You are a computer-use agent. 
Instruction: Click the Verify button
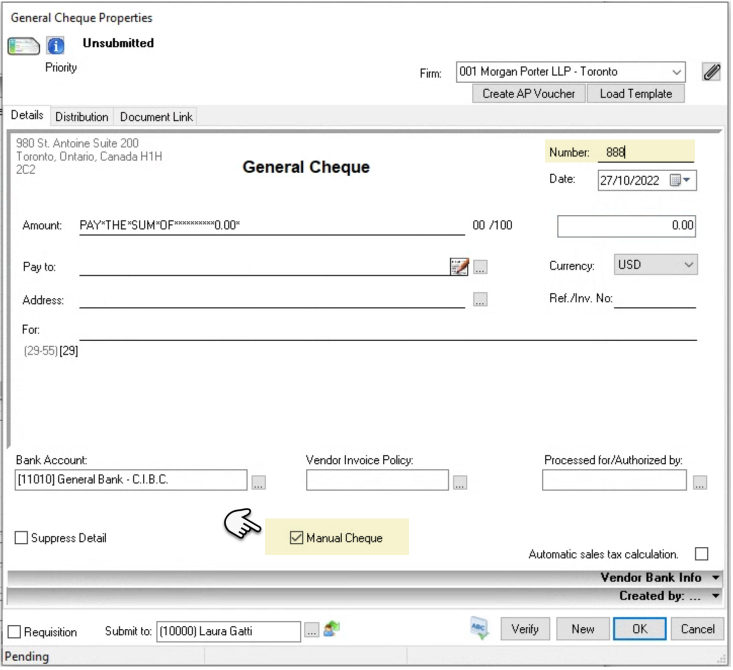tap(525, 629)
